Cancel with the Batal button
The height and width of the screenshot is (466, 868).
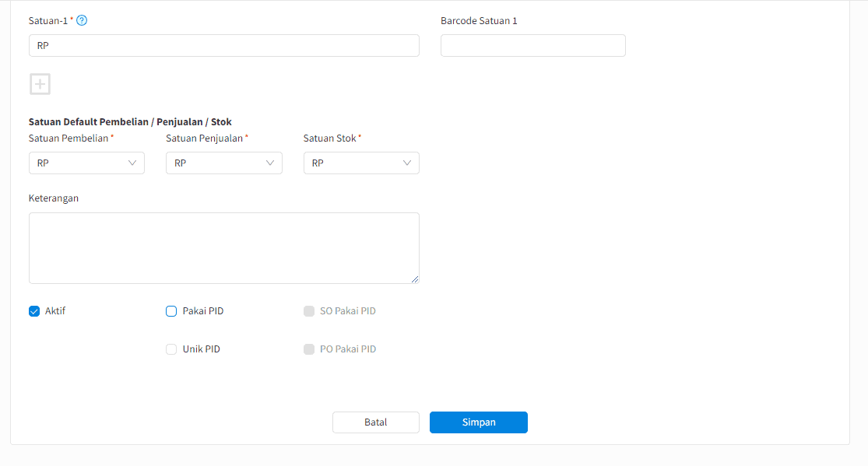pyautogui.click(x=376, y=422)
